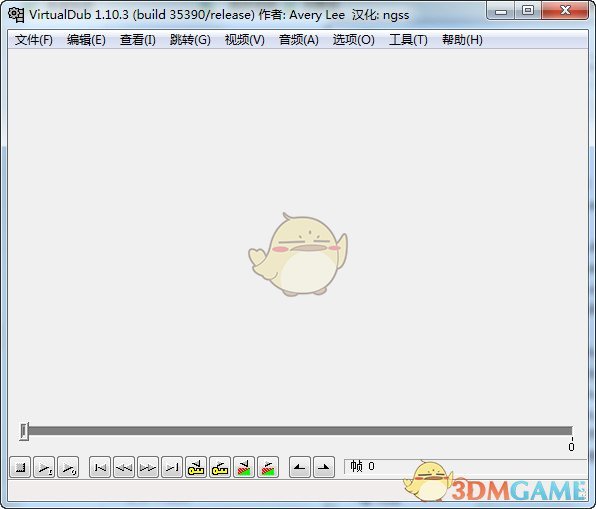Scan backward for previous scene change
The width and height of the screenshot is (596, 509).
(244, 467)
